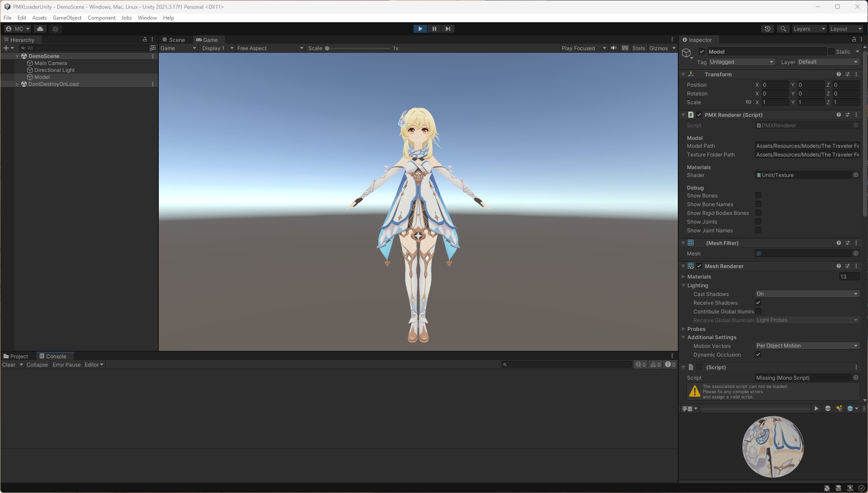Enable the Show Bones checkbox

pyautogui.click(x=758, y=196)
